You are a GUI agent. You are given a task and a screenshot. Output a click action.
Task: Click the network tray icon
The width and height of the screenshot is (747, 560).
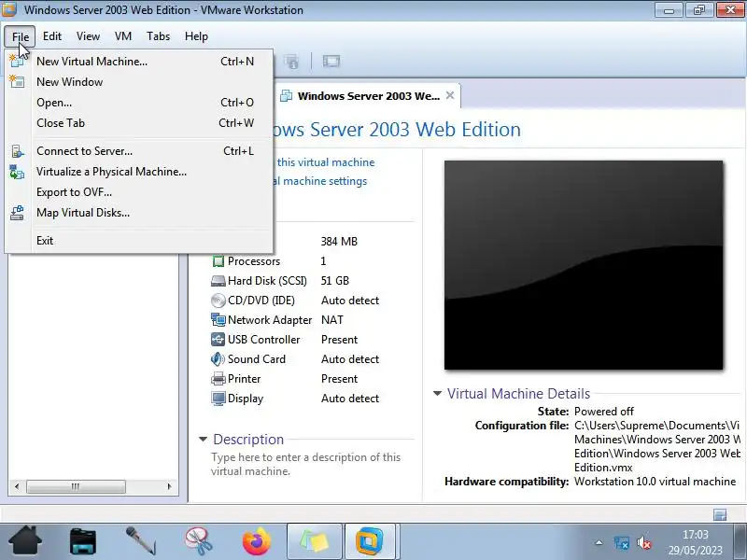coord(622,543)
